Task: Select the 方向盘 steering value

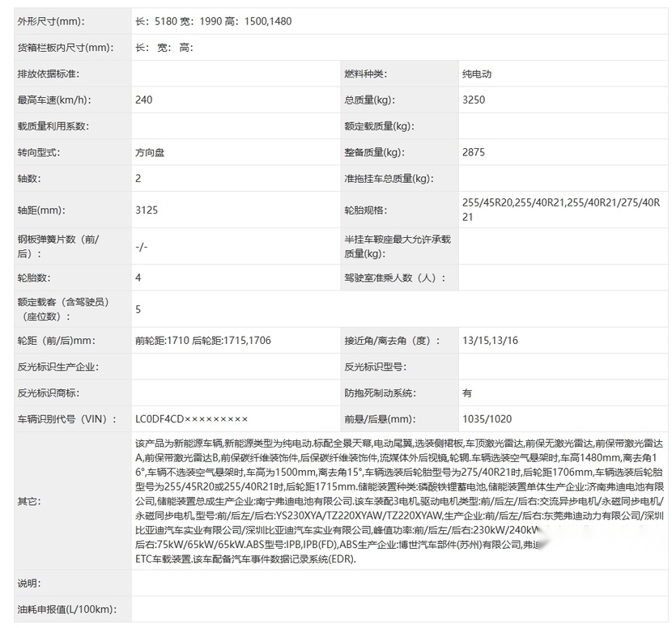Action: tap(150, 152)
